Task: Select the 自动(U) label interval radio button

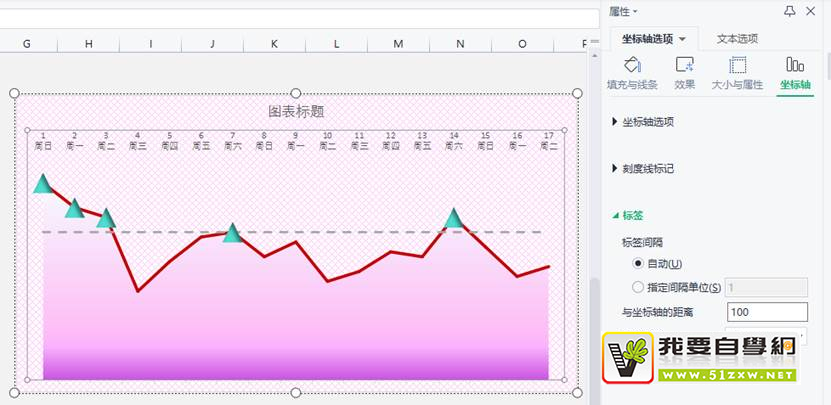Action: pyautogui.click(x=638, y=263)
